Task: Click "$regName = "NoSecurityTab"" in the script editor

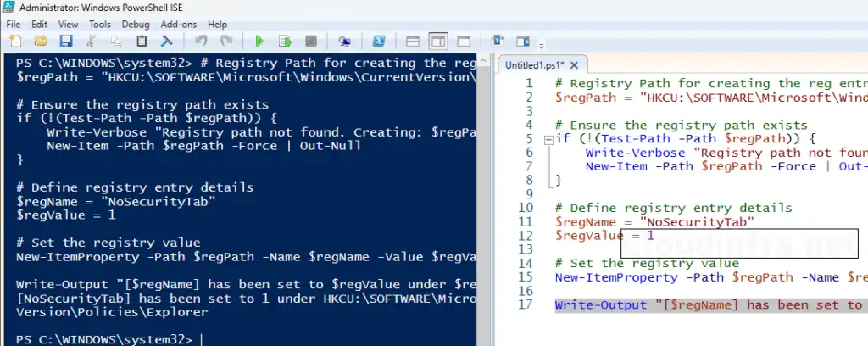Action: tap(655, 222)
